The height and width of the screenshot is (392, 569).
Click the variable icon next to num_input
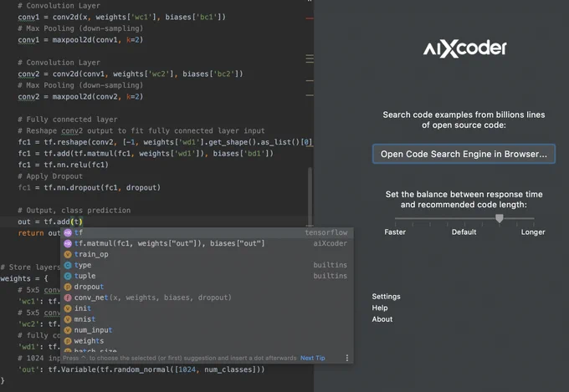68,330
